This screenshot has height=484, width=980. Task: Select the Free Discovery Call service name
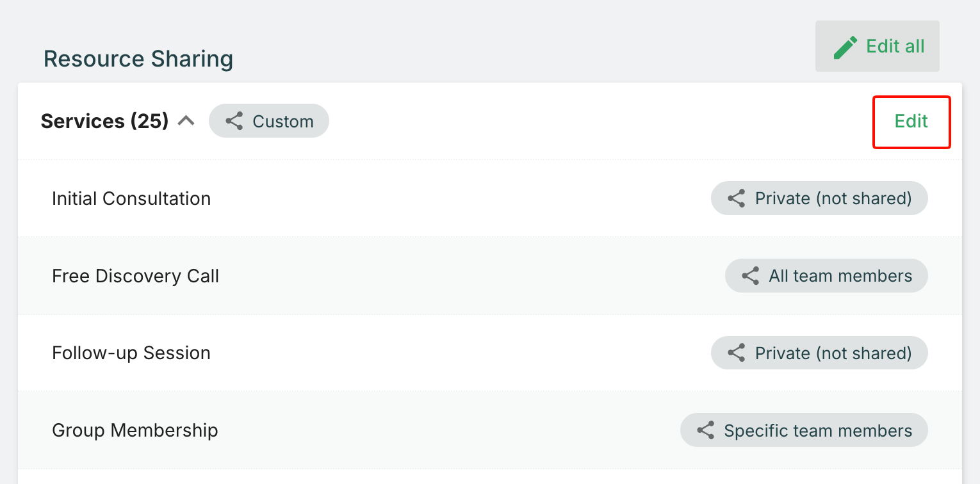pyautogui.click(x=135, y=276)
